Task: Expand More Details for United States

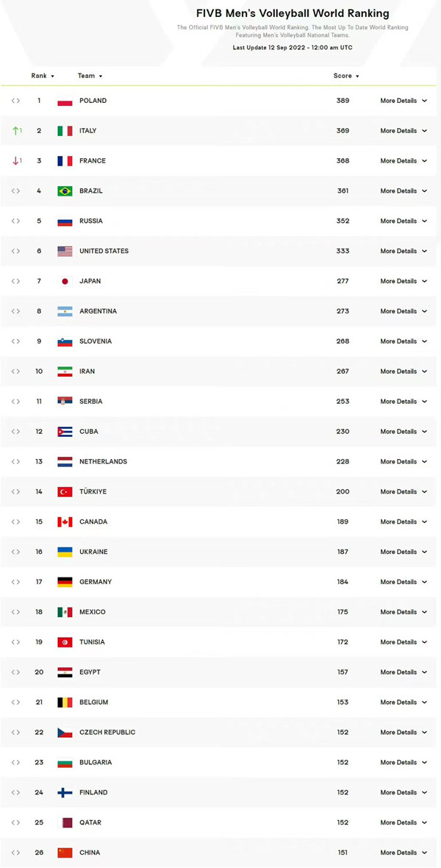Action: pos(404,252)
